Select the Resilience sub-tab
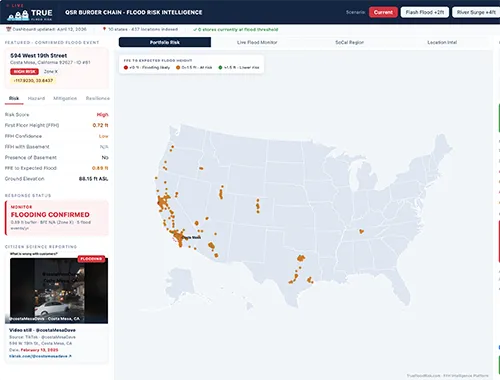The image size is (500, 380). click(97, 98)
